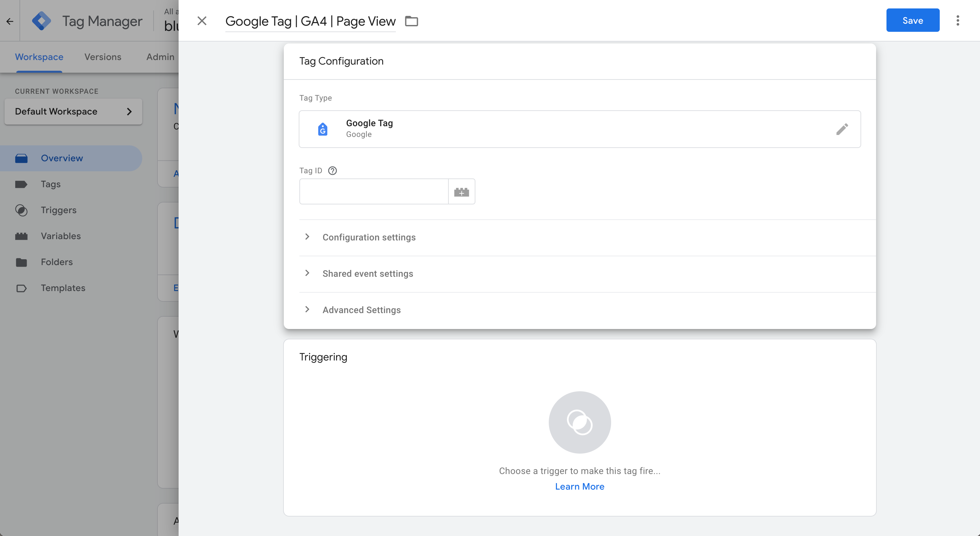Click the CURRENT WORKSPACE label
The image size is (980, 536).
(57, 91)
